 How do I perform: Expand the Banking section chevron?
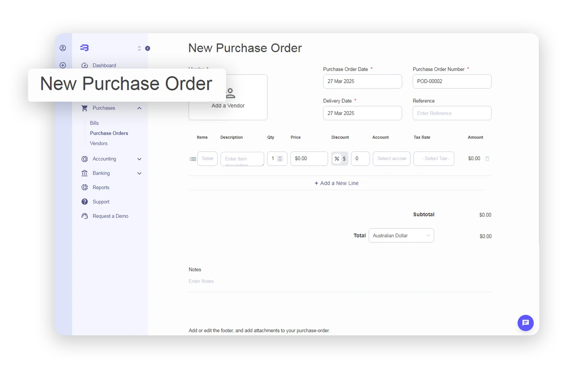(139, 173)
